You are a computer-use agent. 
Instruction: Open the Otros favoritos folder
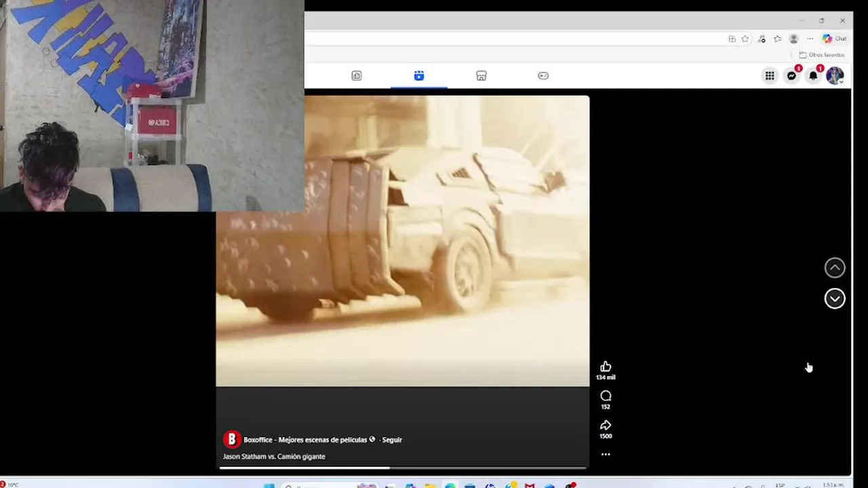tap(822, 55)
